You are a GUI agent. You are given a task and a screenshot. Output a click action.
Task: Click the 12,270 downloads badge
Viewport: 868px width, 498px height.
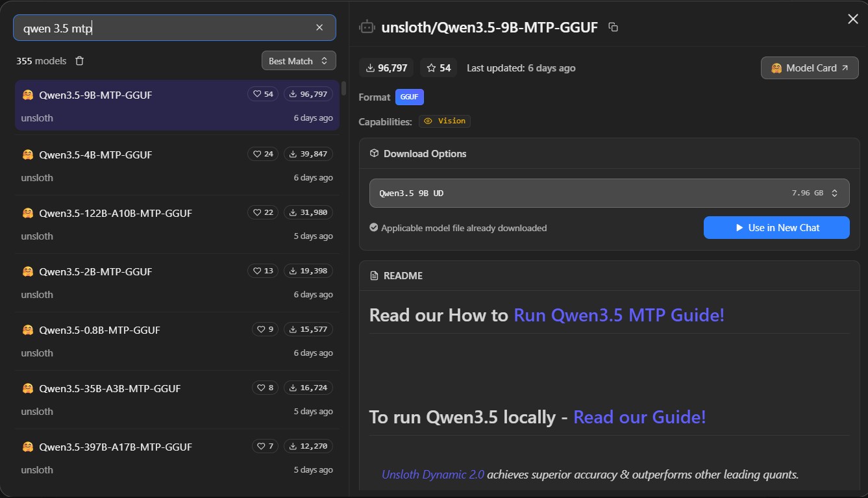click(308, 446)
